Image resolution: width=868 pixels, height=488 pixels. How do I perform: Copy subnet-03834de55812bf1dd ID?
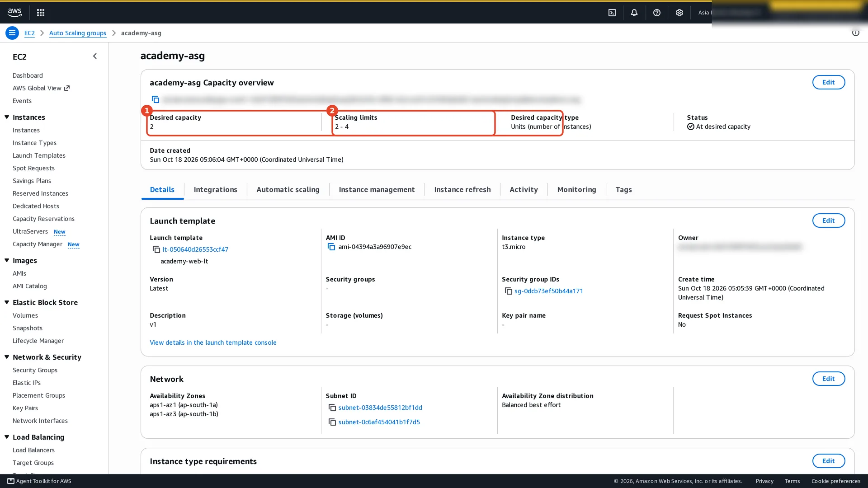332,408
